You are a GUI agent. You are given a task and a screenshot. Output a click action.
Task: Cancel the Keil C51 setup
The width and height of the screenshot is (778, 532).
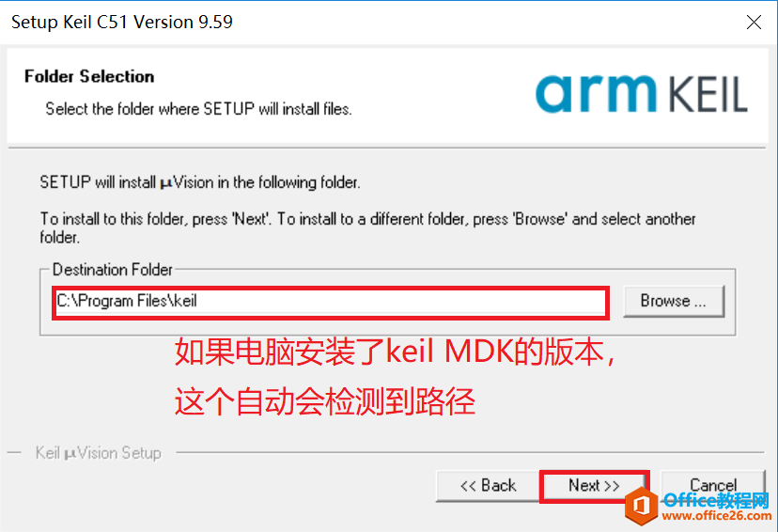click(x=713, y=485)
